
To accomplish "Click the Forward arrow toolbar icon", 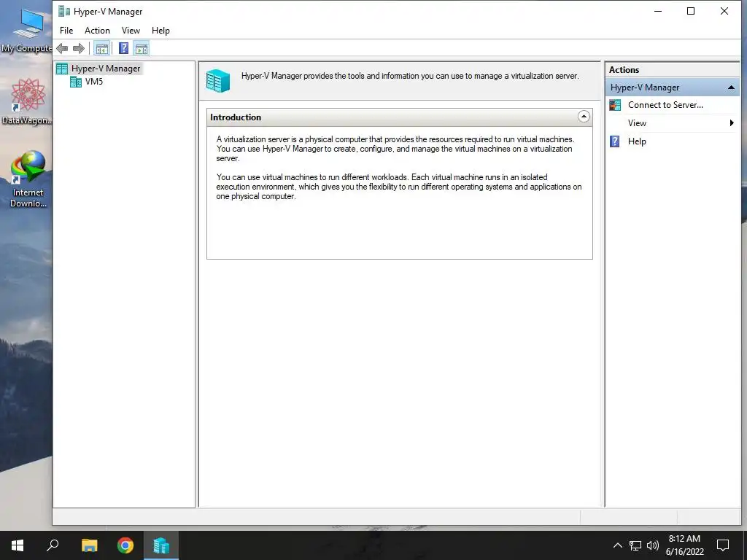I will click(x=79, y=48).
